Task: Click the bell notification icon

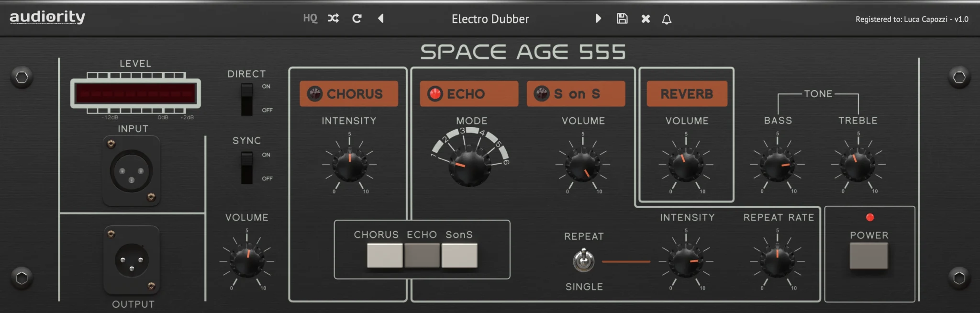Action: click(667, 19)
